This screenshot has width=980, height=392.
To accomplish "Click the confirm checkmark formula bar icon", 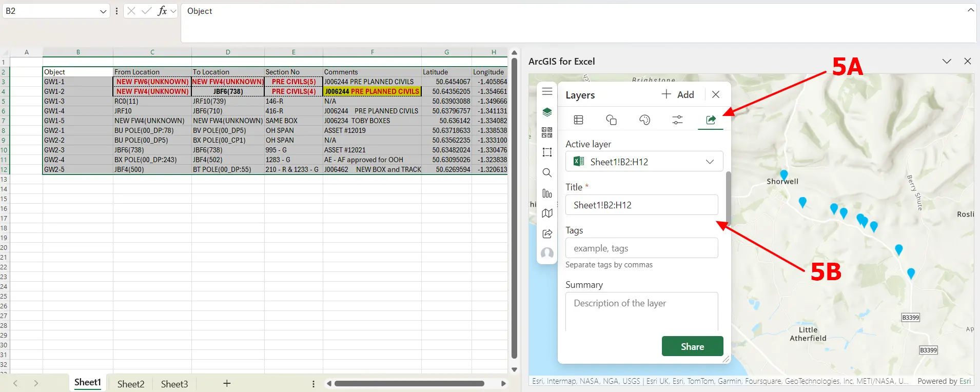I will (x=147, y=11).
